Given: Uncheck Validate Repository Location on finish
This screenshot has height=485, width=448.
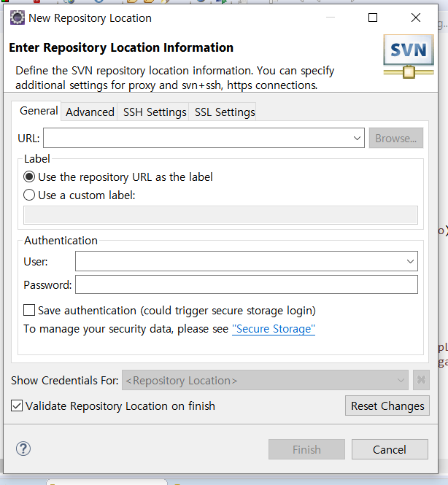Looking at the screenshot, I should pyautogui.click(x=17, y=406).
